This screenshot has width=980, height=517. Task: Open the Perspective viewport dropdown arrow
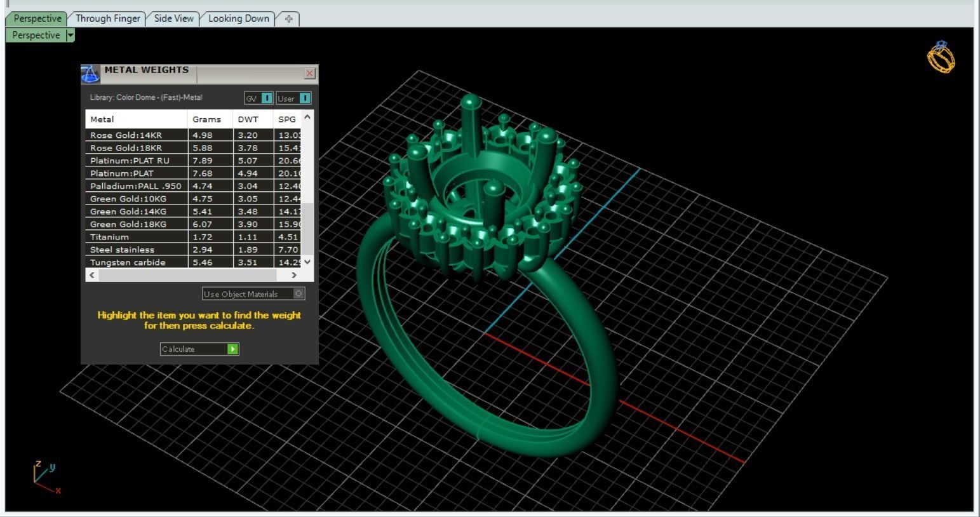point(70,36)
